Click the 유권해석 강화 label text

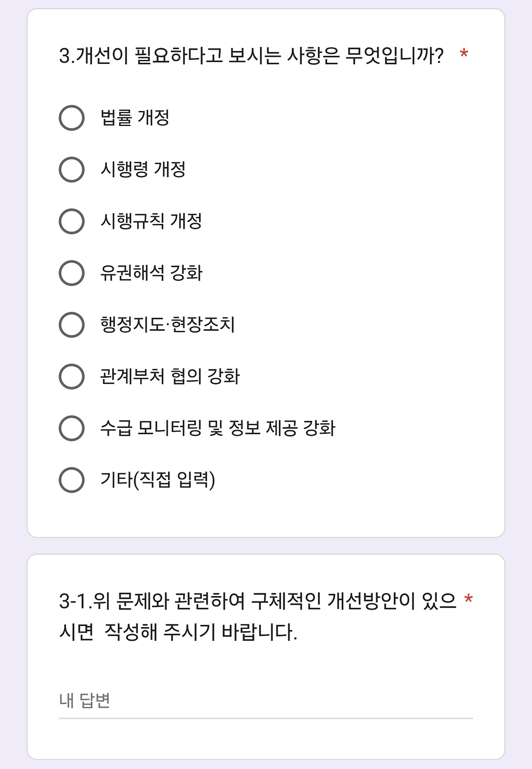151,273
